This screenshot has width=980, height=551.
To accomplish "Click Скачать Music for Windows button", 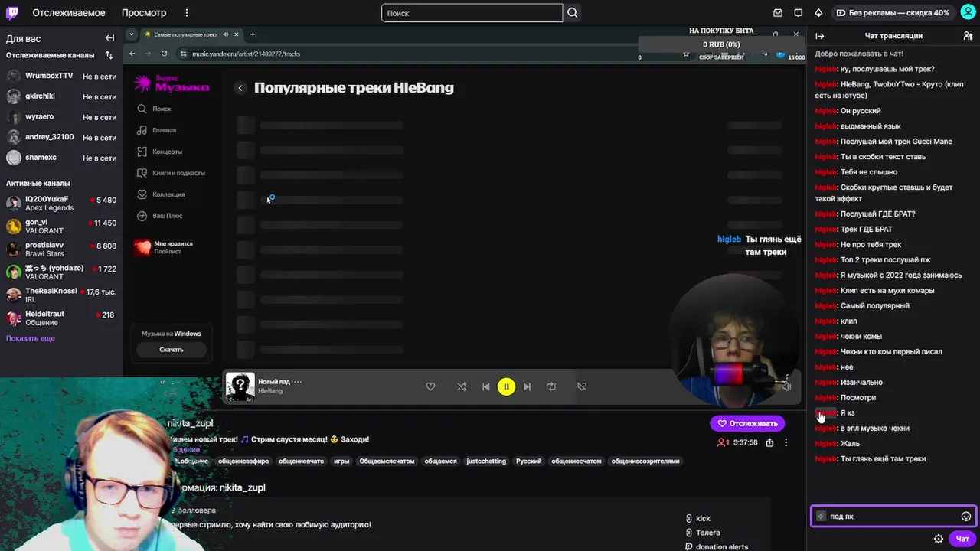I will click(171, 350).
